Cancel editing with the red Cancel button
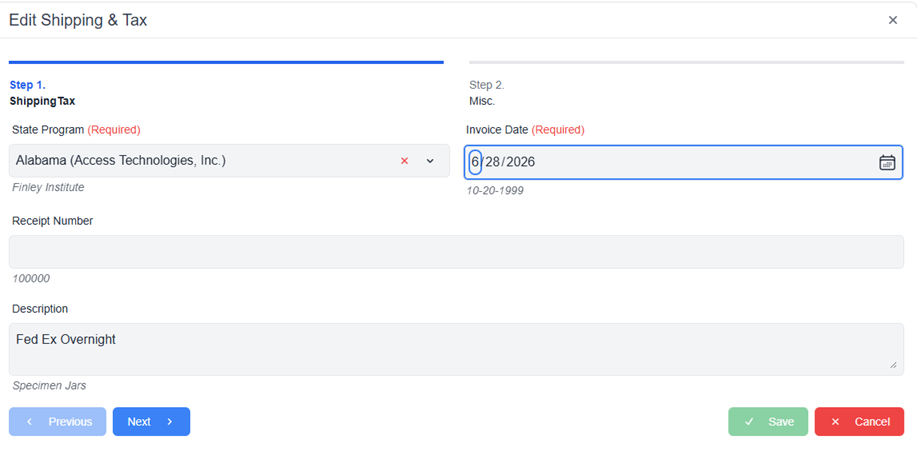Screen dimensions: 917x450 (x=859, y=422)
